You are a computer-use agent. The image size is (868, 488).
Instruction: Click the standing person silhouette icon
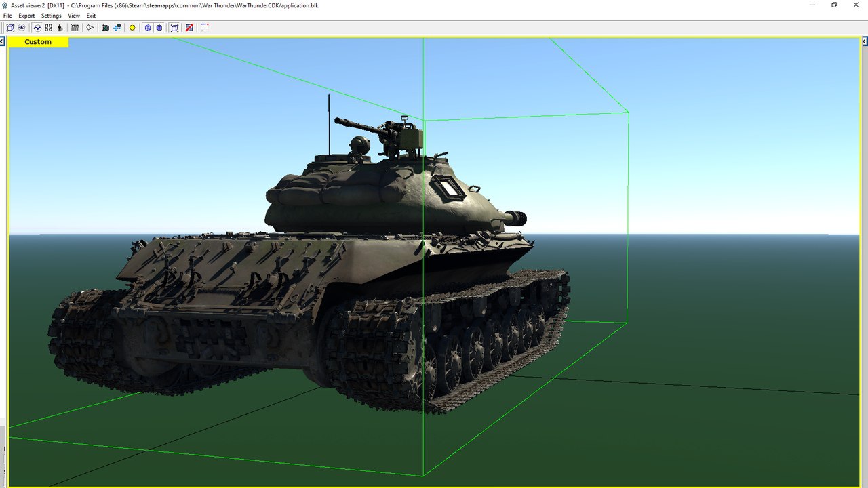point(60,28)
